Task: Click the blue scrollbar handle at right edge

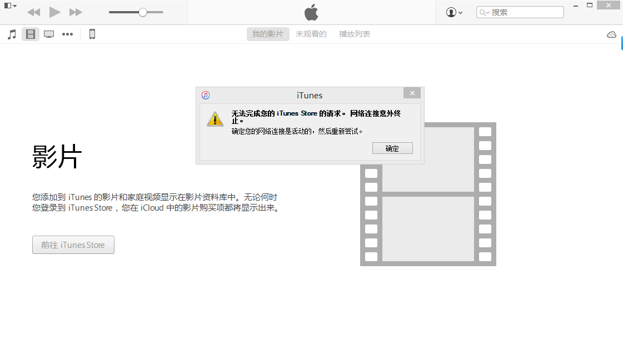Action: 622,43
